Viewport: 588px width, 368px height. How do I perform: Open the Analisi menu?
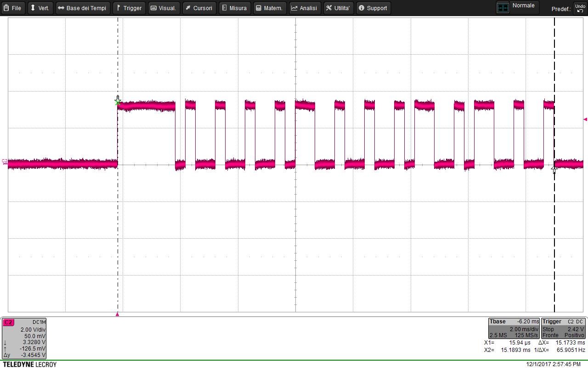[x=304, y=8]
